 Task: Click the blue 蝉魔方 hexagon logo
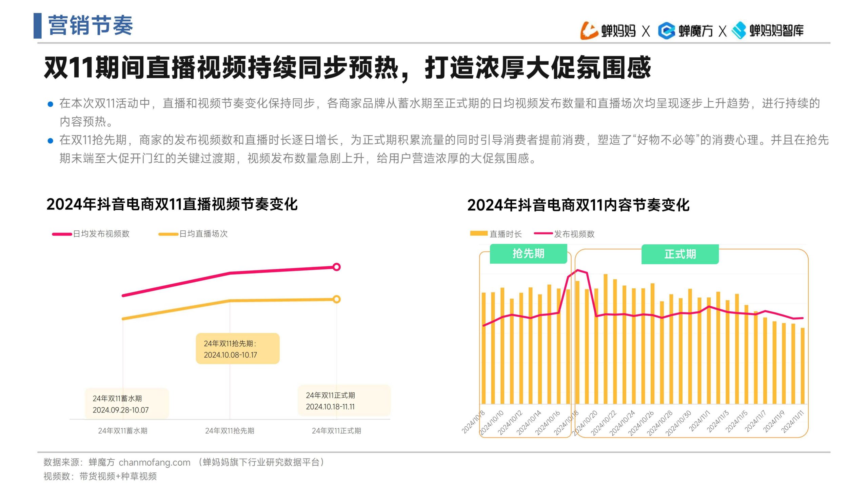pos(666,30)
